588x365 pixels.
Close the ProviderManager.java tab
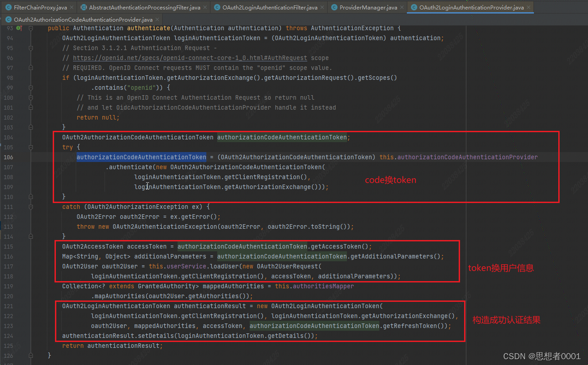point(401,8)
